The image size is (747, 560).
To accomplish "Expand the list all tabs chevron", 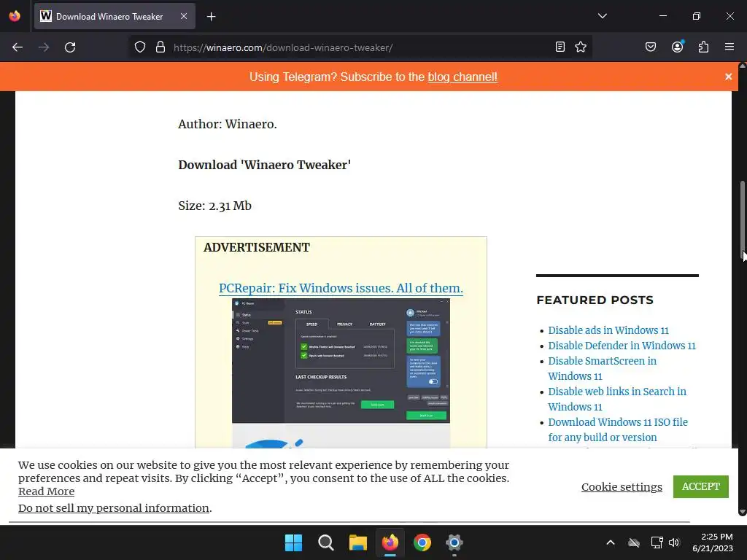I will (603, 16).
